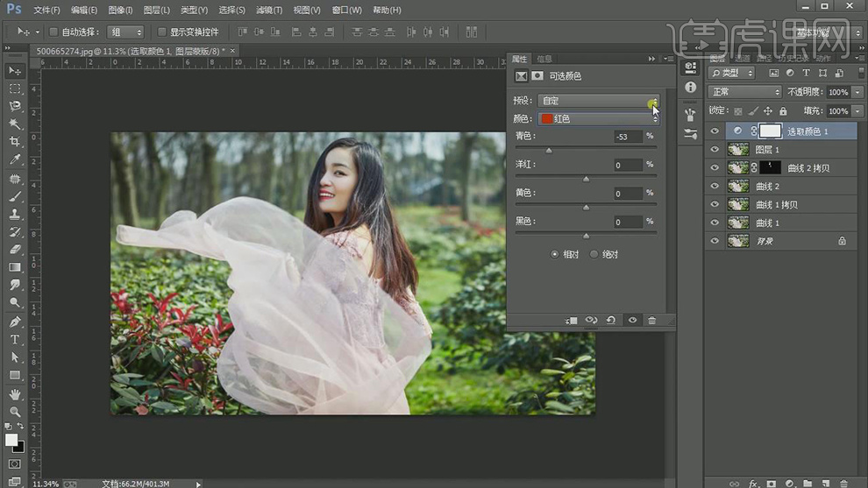Click the 图层 1 layer entry
The height and width of the screenshot is (488, 868).
[767, 150]
